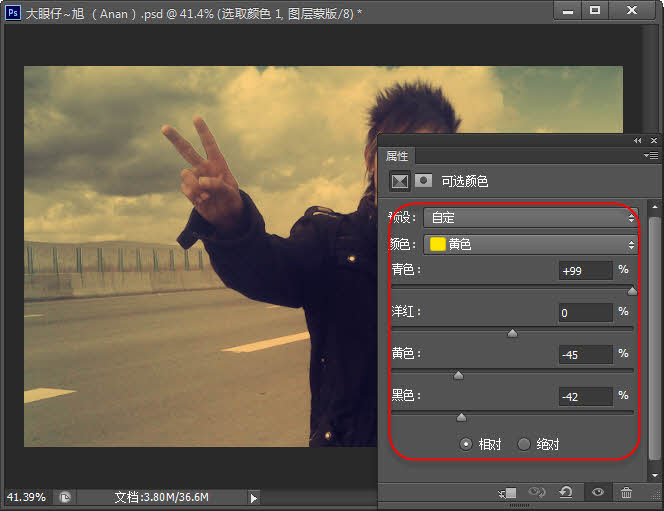
Task: Click the 41.39% zoom level field
Action: coord(26,497)
